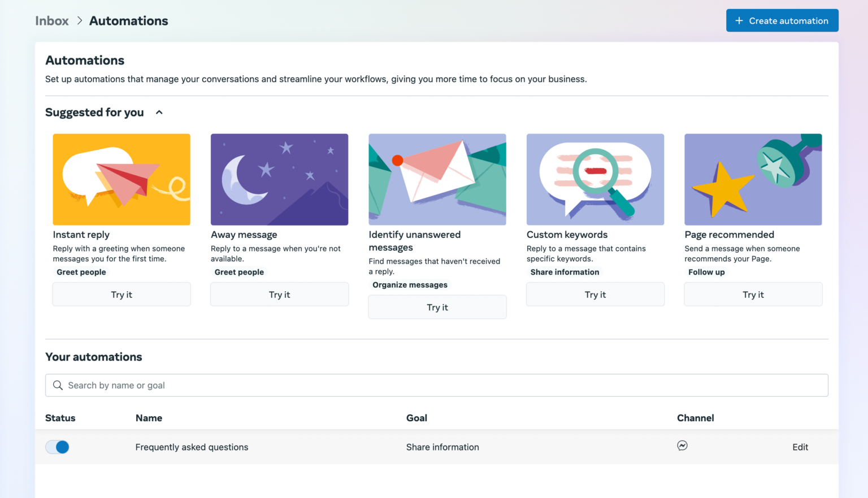Try the Away message automation
The width and height of the screenshot is (868, 498).
[x=279, y=295]
